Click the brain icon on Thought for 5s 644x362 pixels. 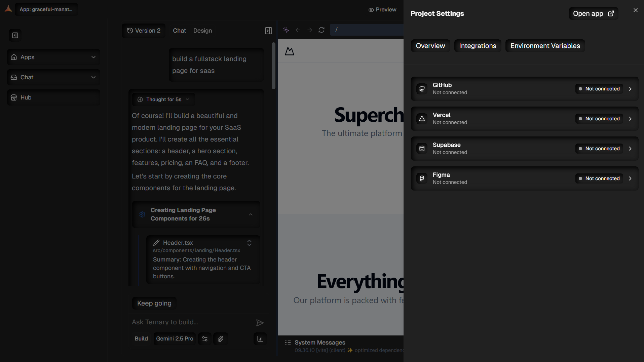[140, 99]
